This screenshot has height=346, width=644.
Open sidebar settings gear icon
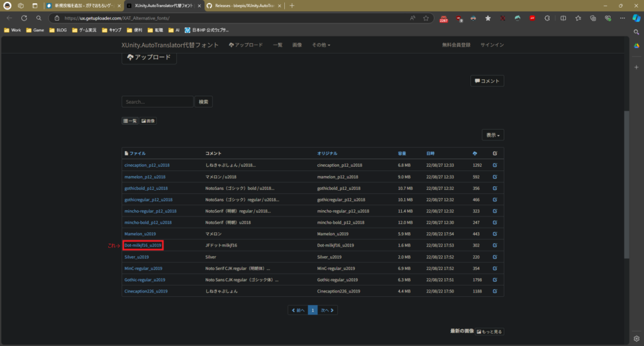pyautogui.click(x=636, y=338)
